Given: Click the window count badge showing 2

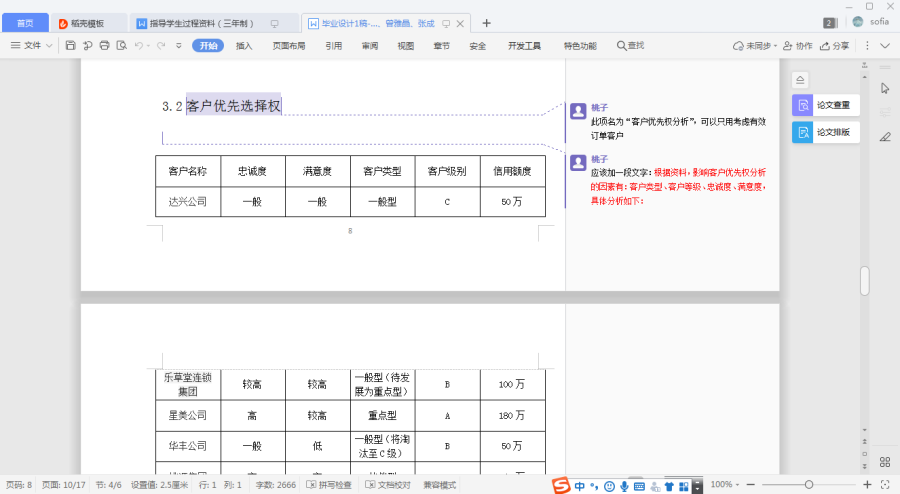Looking at the screenshot, I should (829, 23).
